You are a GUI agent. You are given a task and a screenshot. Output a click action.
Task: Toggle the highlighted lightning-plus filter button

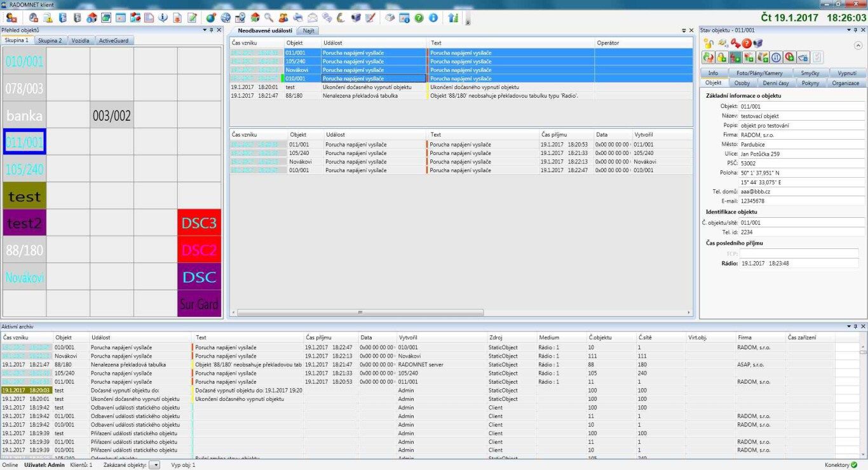click(x=735, y=58)
